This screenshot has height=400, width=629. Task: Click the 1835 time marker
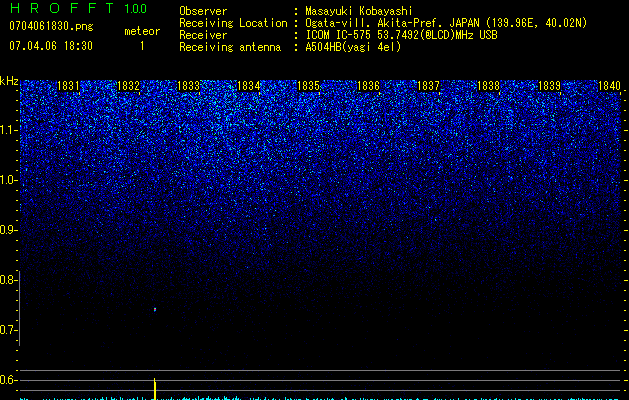[x=308, y=86]
